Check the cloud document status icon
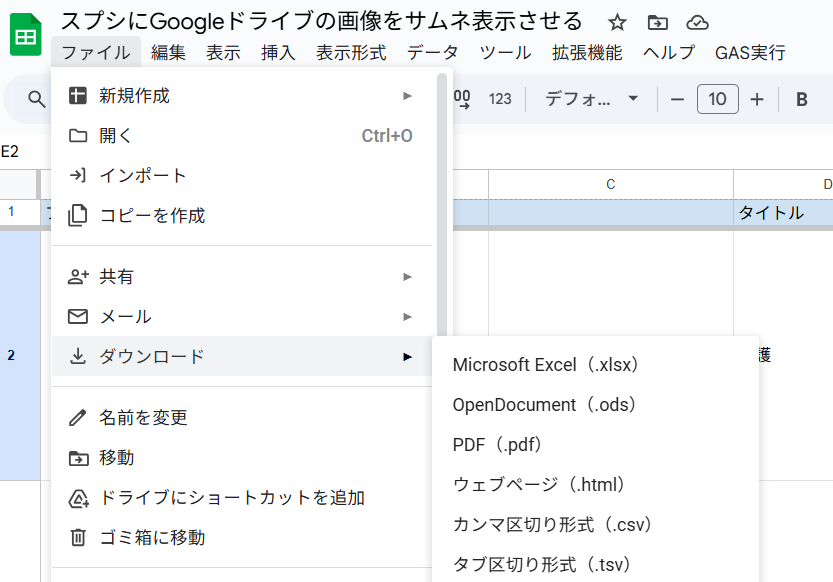This screenshot has height=582, width=833. pos(697,22)
